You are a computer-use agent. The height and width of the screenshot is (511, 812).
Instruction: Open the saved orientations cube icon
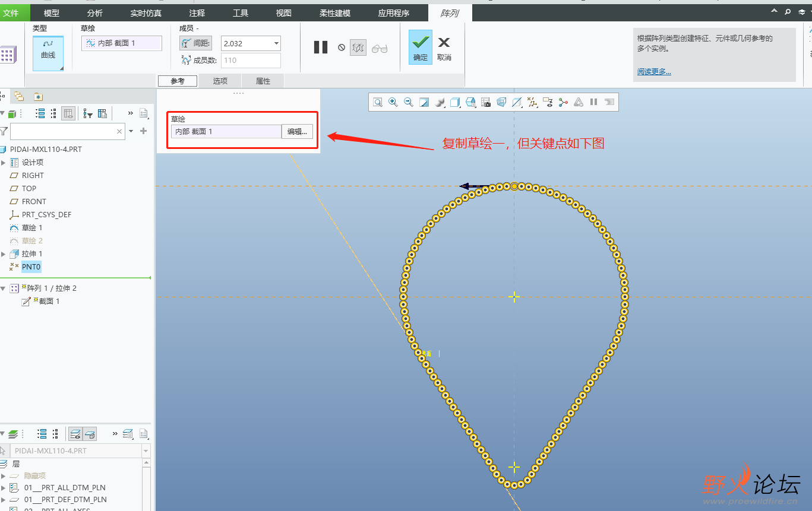tap(455, 102)
